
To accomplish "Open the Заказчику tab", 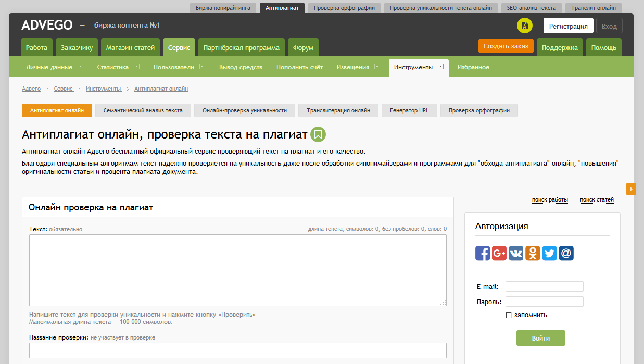I will 77,47.
